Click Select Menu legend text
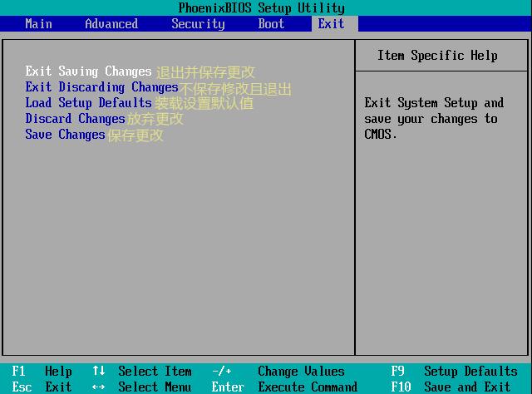532x394 pixels. tap(155, 387)
